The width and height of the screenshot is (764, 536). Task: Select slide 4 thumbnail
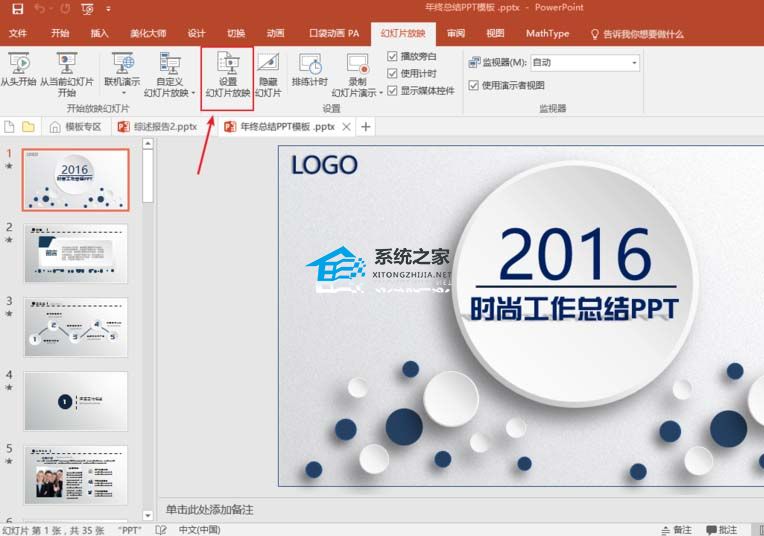pyautogui.click(x=76, y=401)
